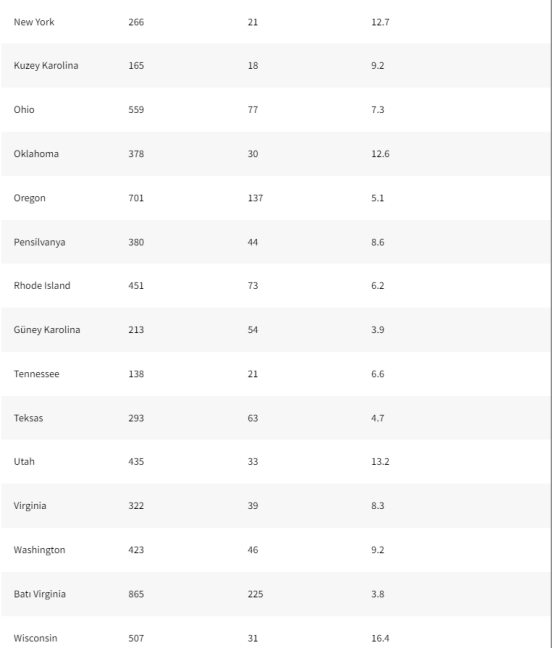Select the Ohio value 559
Image resolution: width=554 pixels, height=648 pixels.
136,110
